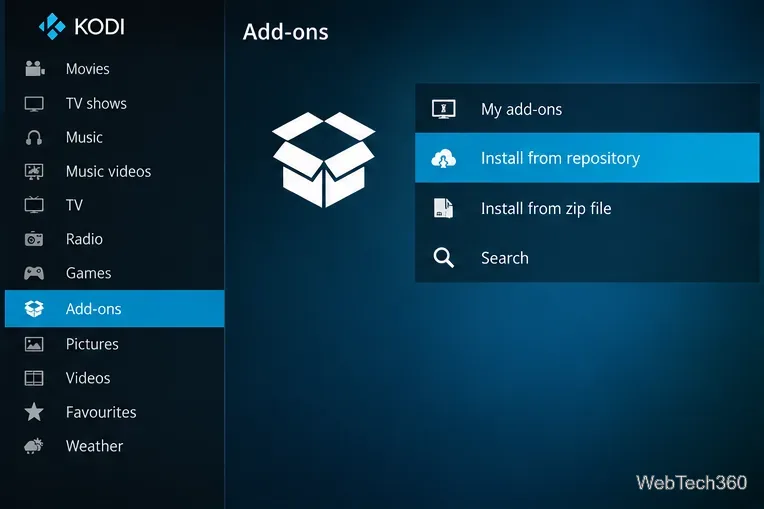Click the zip file icon

click(x=443, y=208)
